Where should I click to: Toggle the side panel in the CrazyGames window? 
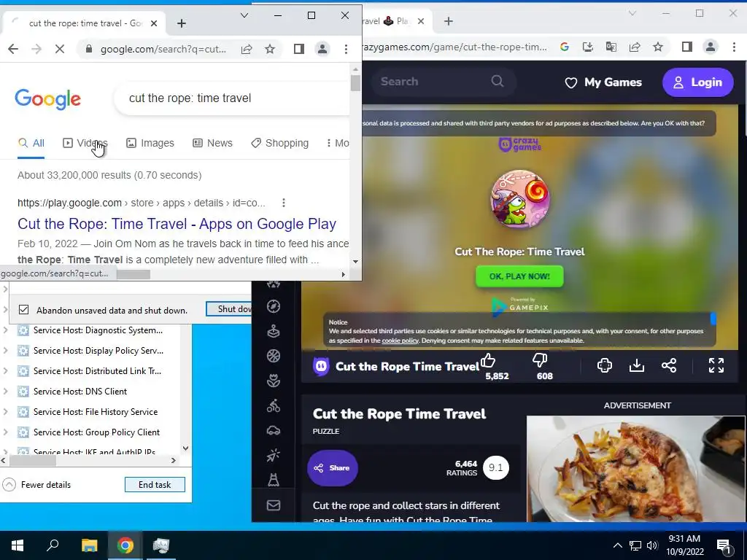(686, 47)
